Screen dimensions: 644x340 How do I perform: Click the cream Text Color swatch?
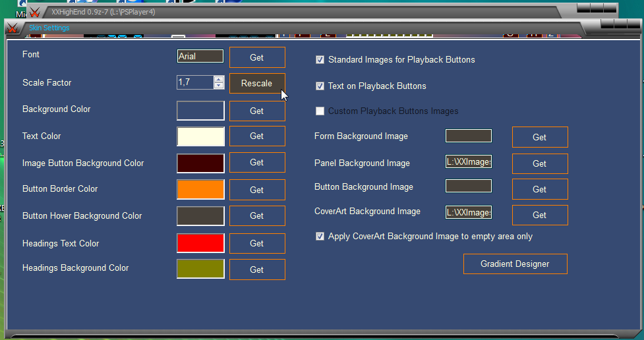click(201, 136)
